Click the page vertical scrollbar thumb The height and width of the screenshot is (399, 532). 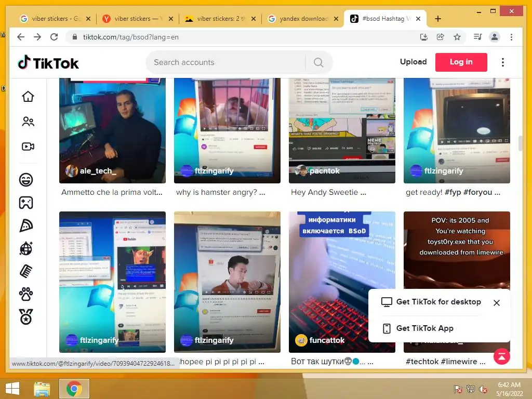[x=520, y=143]
